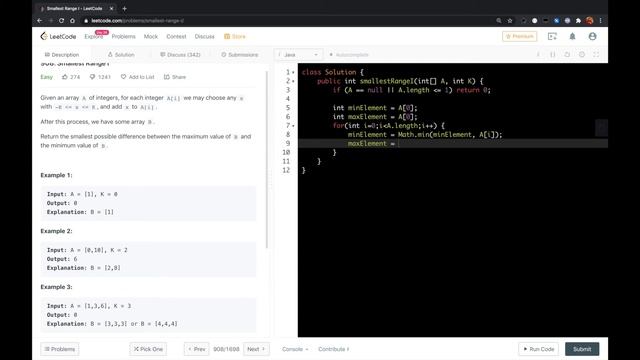Click the LeetCode logo
640x360 pixels.
point(58,36)
